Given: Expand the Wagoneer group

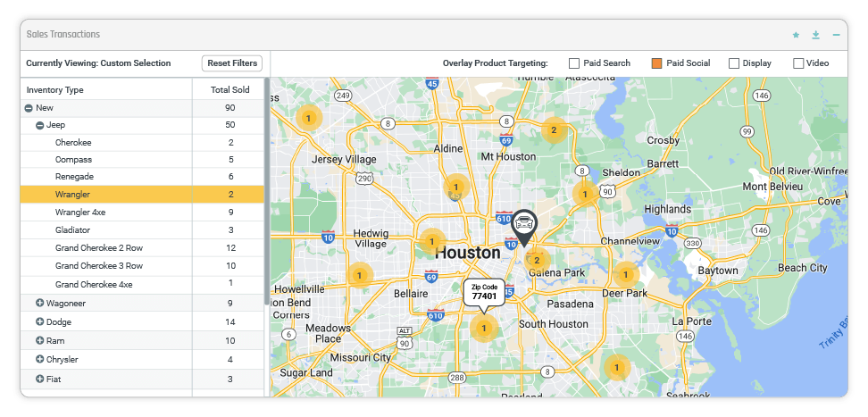Looking at the screenshot, I should coord(40,304).
